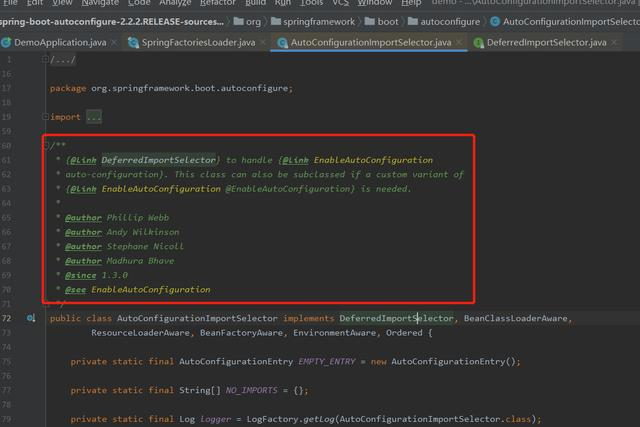Click the folded import ellipsis placeholder
This screenshot has height=427, width=640.
(x=94, y=117)
